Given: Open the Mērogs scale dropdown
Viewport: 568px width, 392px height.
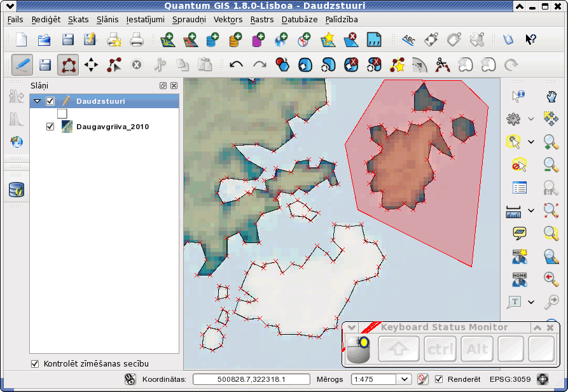Looking at the screenshot, I should pyautogui.click(x=405, y=379).
